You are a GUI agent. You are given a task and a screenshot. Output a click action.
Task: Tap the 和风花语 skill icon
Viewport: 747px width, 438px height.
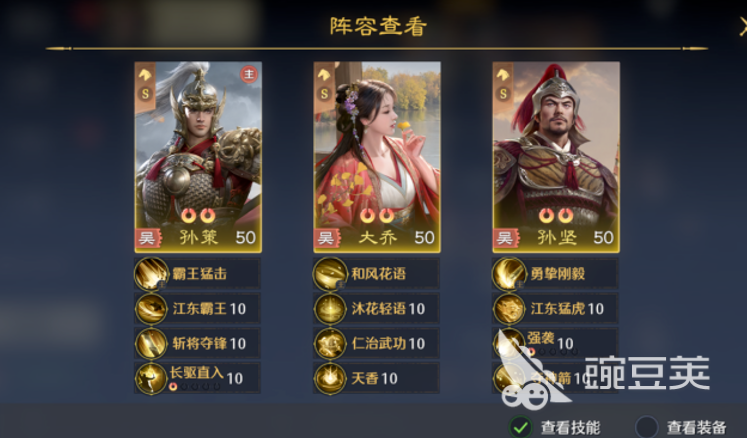330,274
